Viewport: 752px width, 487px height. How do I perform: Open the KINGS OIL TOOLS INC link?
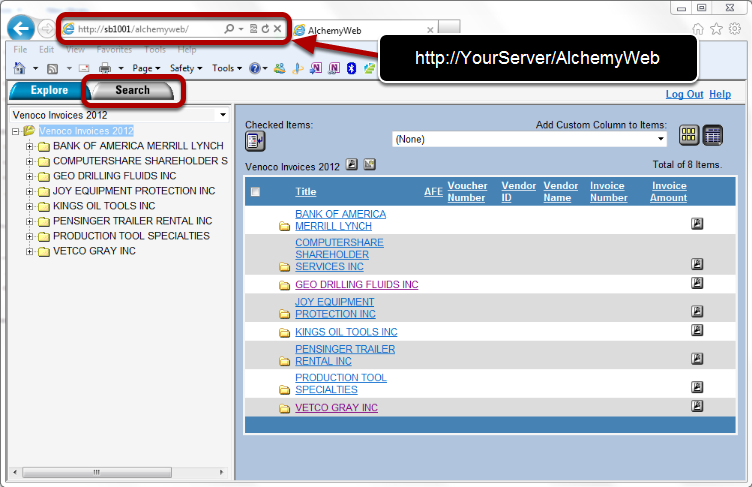[x=346, y=332]
